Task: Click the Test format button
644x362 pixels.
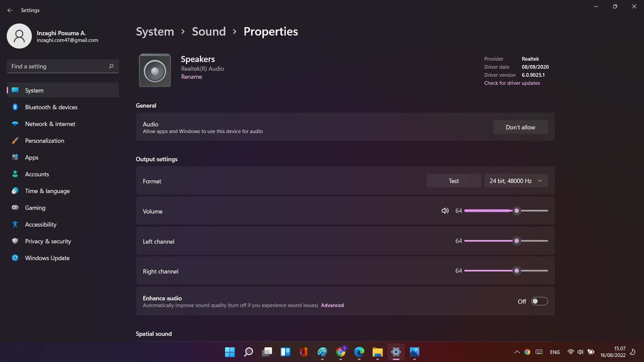Action: 454,181
